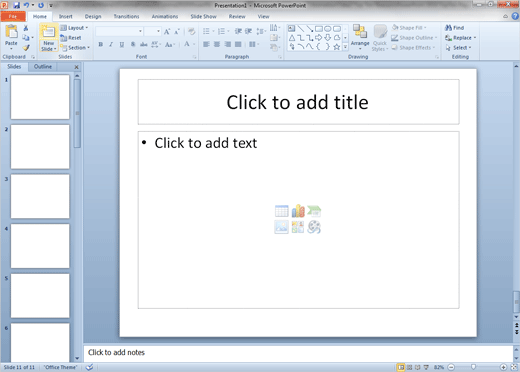Screen dimensions: 520x372
Task: Click the New Slide icon
Action: [49, 32]
